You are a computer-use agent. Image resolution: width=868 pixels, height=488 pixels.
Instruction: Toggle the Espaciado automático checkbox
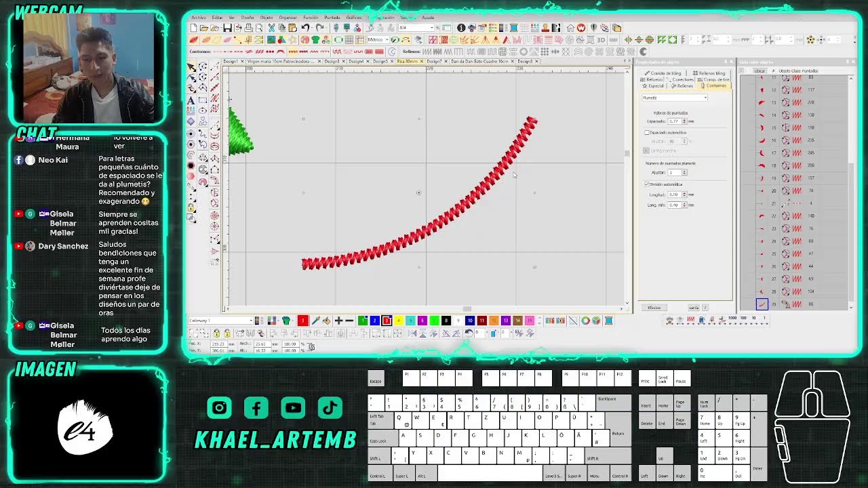[647, 132]
